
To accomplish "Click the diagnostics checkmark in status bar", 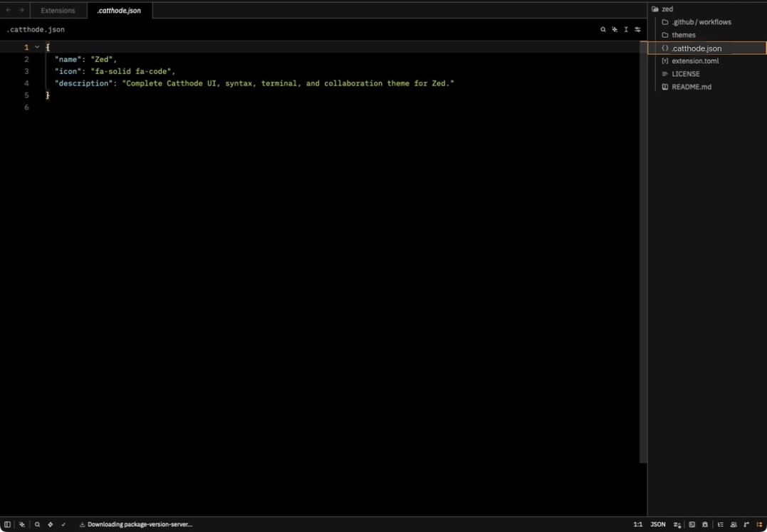I will click(63, 524).
